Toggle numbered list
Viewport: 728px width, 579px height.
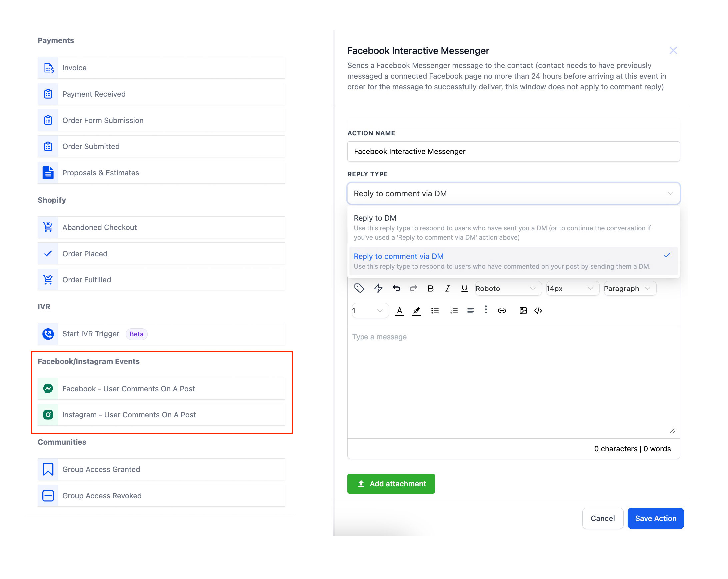454,311
